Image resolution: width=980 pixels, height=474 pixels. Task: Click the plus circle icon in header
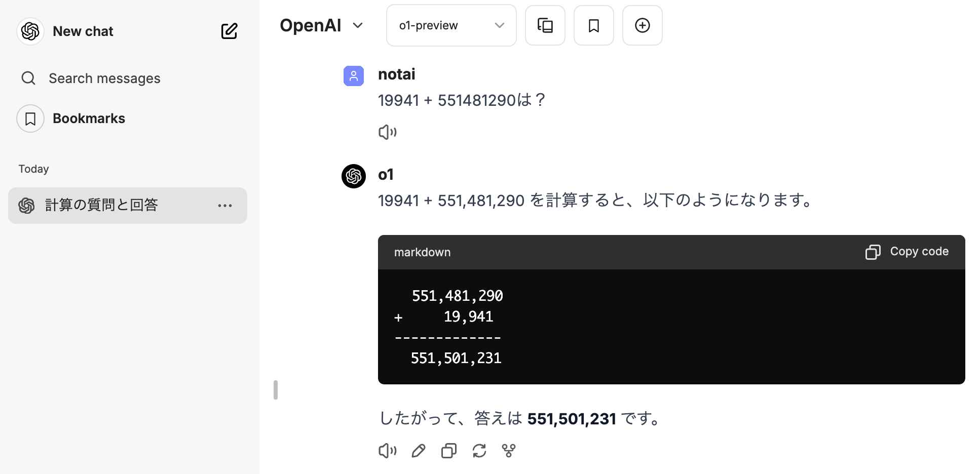pos(642,25)
